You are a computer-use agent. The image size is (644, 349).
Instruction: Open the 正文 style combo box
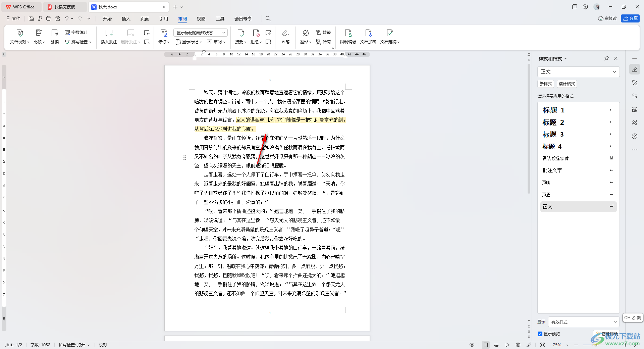(578, 72)
